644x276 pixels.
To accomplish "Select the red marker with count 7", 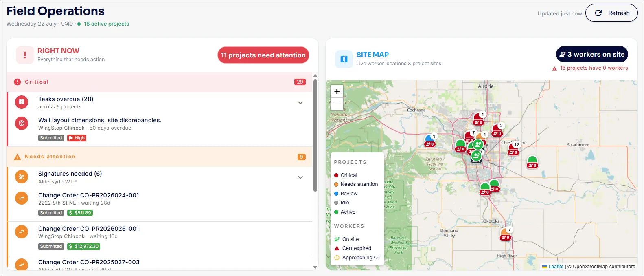I will pos(469,136).
